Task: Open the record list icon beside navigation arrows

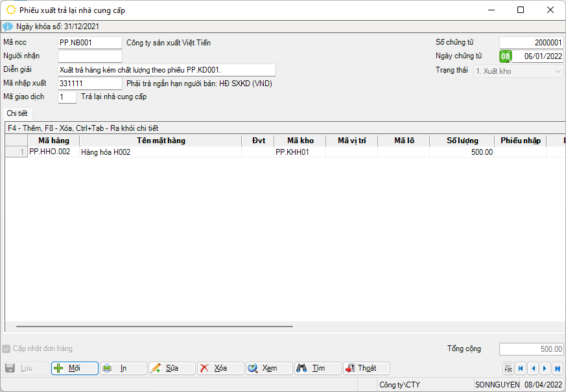Action: tap(508, 369)
